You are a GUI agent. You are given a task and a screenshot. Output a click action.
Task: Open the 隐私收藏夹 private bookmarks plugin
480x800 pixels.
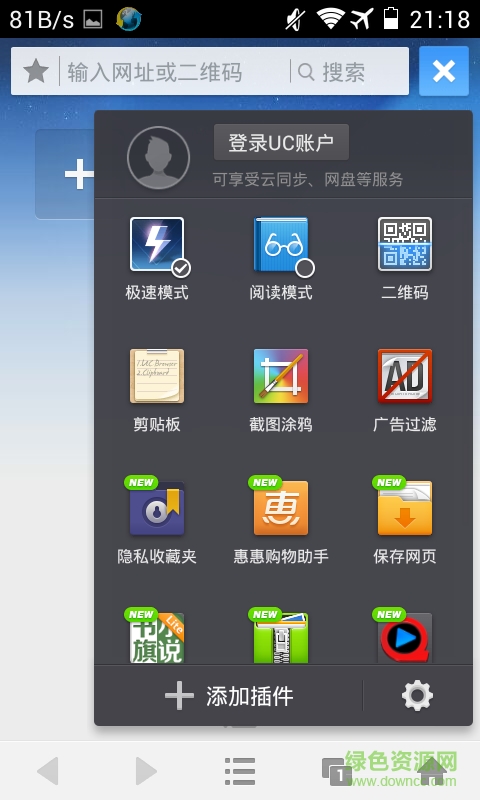(x=157, y=508)
